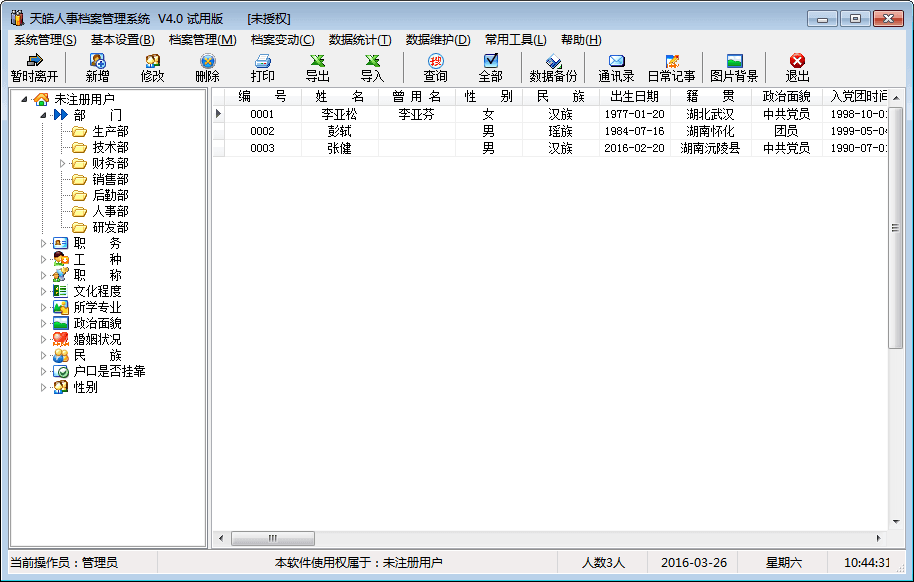Select the 人事部 department folder
This screenshot has width=914, height=582.
pos(110,211)
